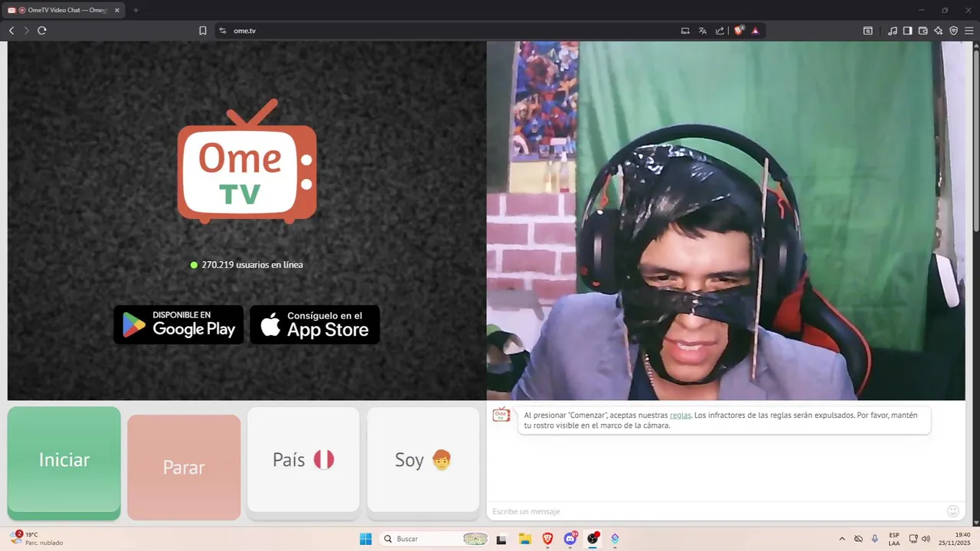Open the page translate icon
Viewport: 980px width, 551px height.
click(703, 31)
